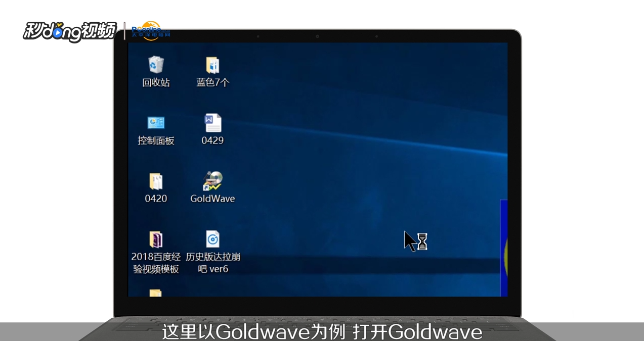Select the label text 蓝色7个
The height and width of the screenshot is (341, 644).
tap(212, 82)
